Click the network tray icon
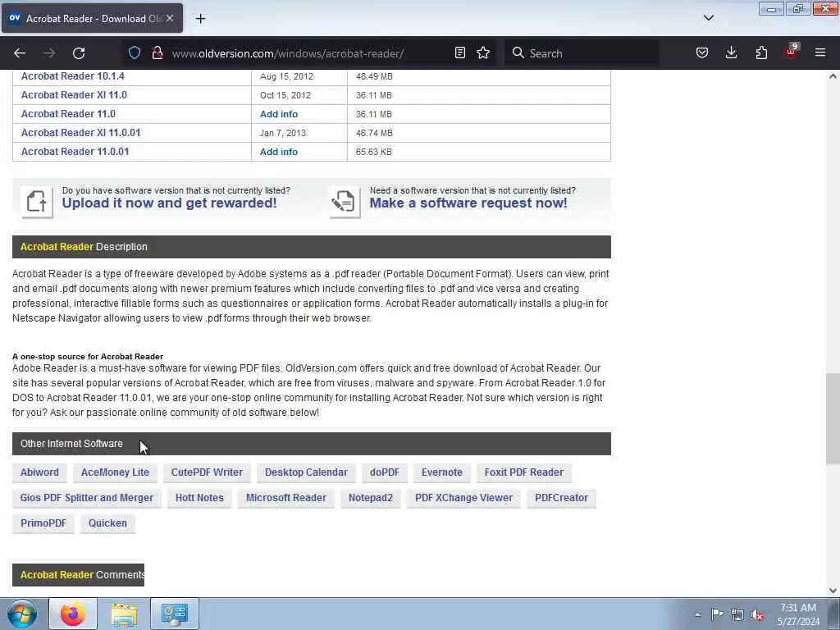The height and width of the screenshot is (630, 840). point(737,614)
